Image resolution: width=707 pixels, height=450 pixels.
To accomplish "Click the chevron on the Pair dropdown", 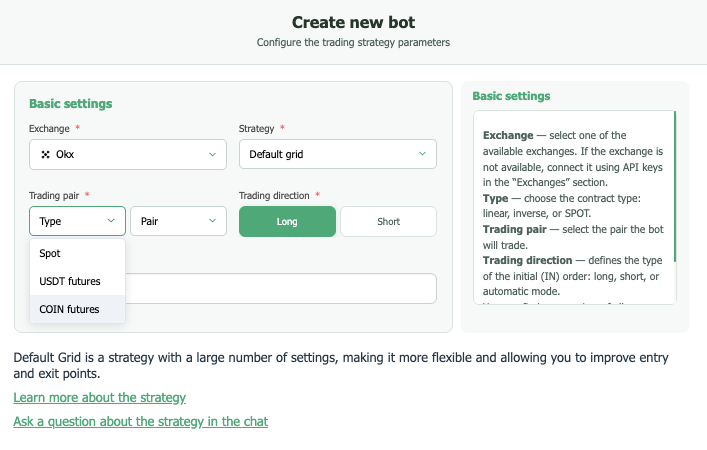I will pos(212,221).
